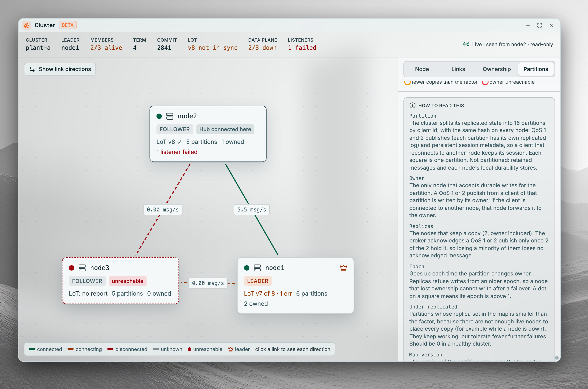This screenshot has height=389, width=588.
Task: Close the Cluster window
Action: click(x=551, y=25)
